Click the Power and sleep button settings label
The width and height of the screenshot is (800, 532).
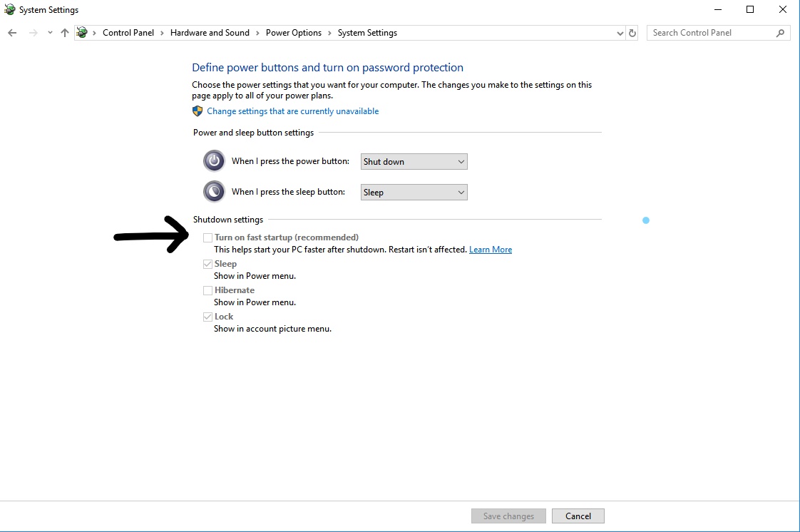(254, 133)
